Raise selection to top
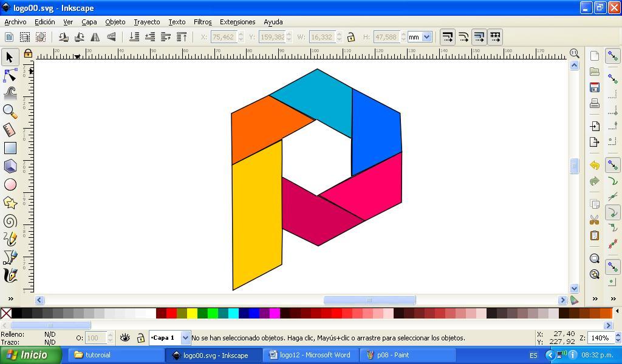The height and width of the screenshot is (364, 622). point(182,37)
